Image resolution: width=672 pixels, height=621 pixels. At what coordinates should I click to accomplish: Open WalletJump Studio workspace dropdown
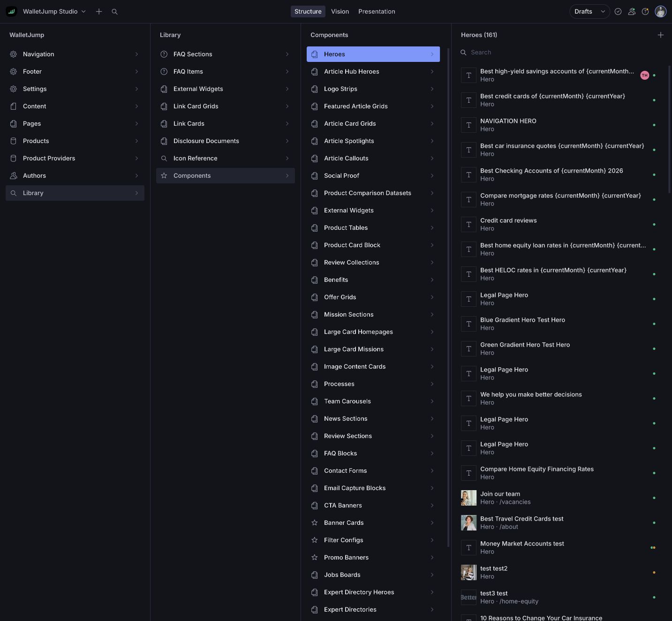click(54, 11)
